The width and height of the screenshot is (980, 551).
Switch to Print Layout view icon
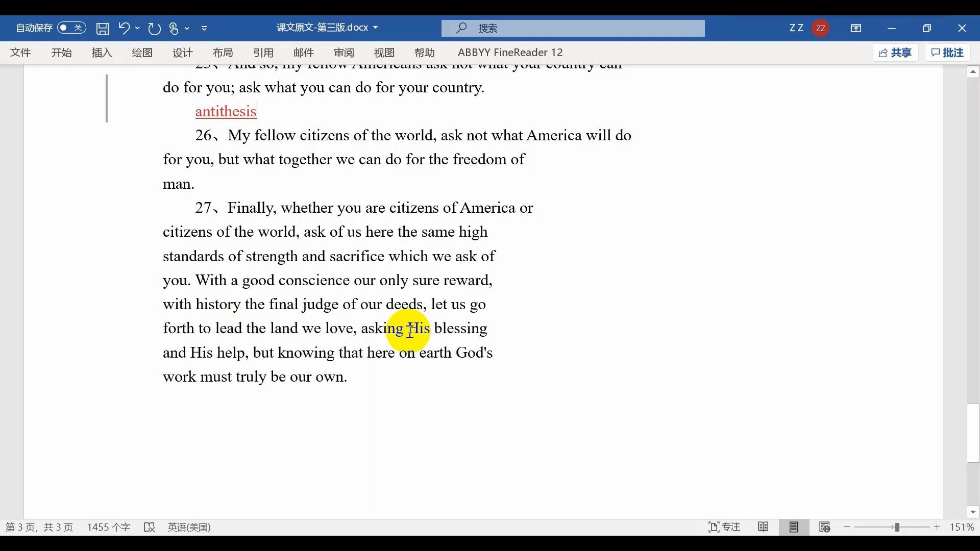(794, 528)
